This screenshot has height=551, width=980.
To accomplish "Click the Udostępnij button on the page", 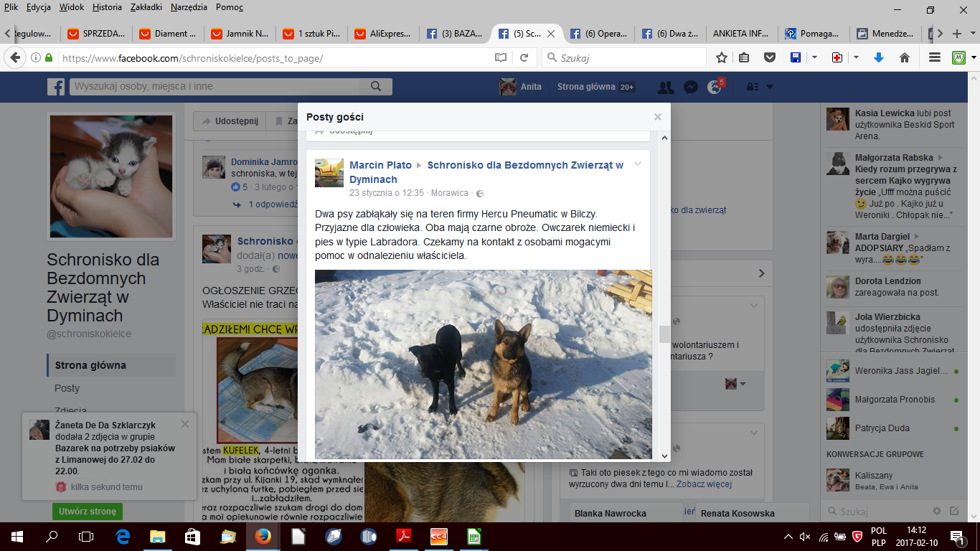I will 230,121.
